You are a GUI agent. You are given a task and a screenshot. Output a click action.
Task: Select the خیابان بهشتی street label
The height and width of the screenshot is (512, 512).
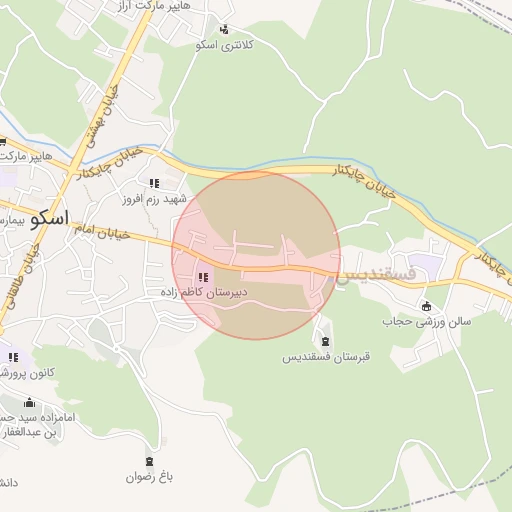coord(103,116)
